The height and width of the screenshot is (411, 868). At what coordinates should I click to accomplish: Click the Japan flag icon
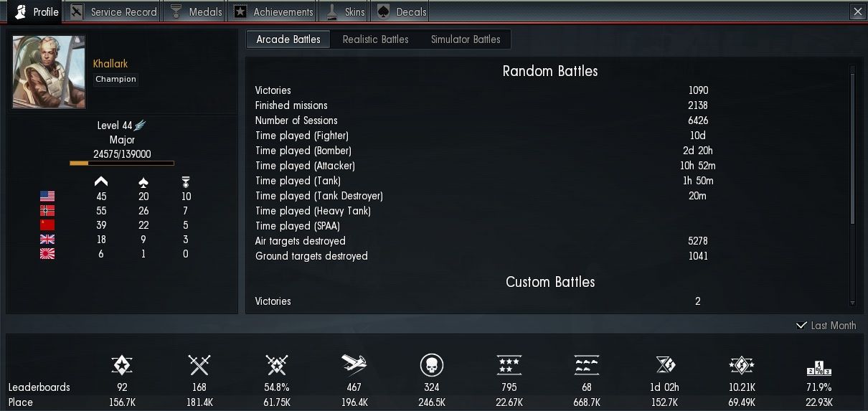tap(47, 254)
